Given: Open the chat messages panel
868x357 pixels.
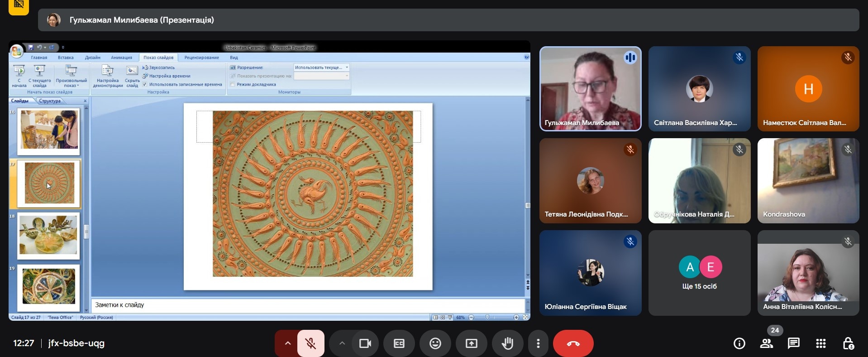Looking at the screenshot, I should (x=794, y=343).
